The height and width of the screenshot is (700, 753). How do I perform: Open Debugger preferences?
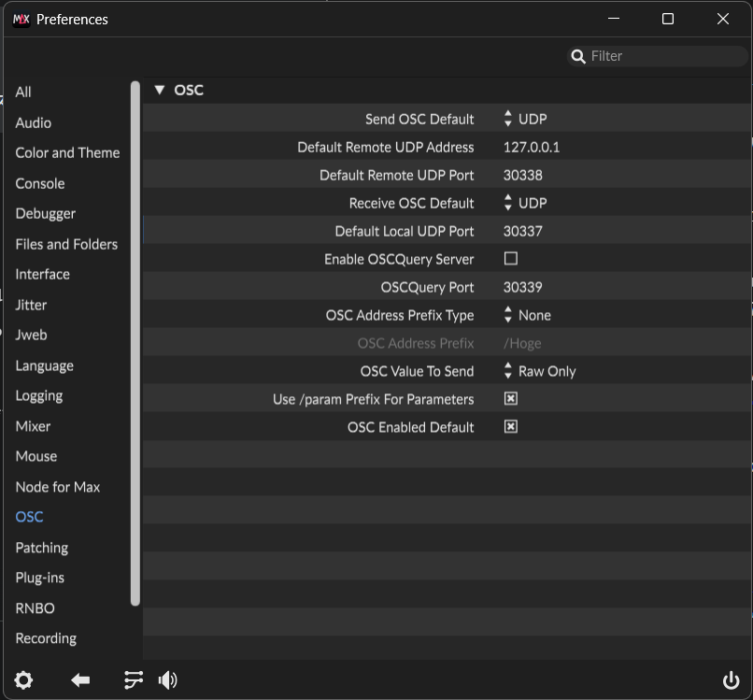(45, 214)
